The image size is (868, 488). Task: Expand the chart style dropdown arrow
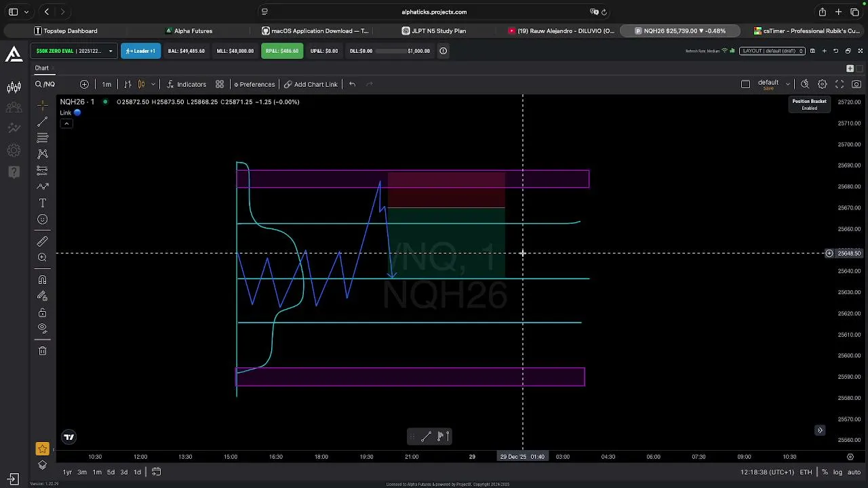[x=153, y=84]
